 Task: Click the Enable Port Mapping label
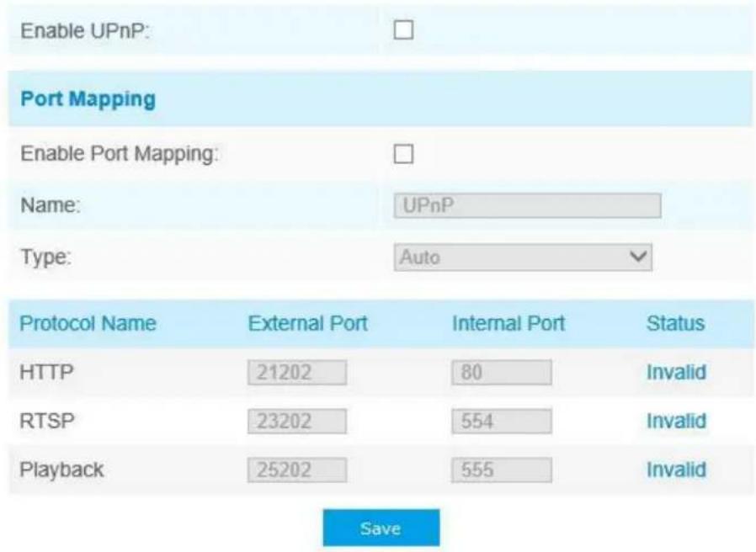(120, 154)
